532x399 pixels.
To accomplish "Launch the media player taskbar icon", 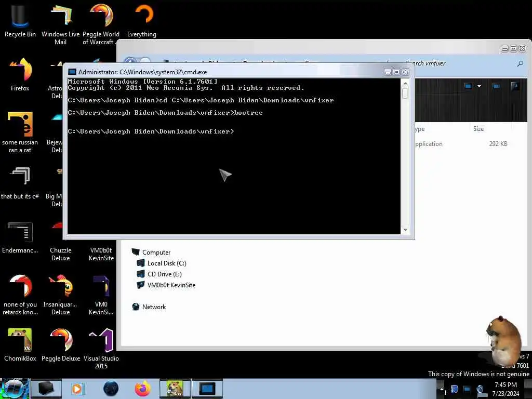I will 77,389.
